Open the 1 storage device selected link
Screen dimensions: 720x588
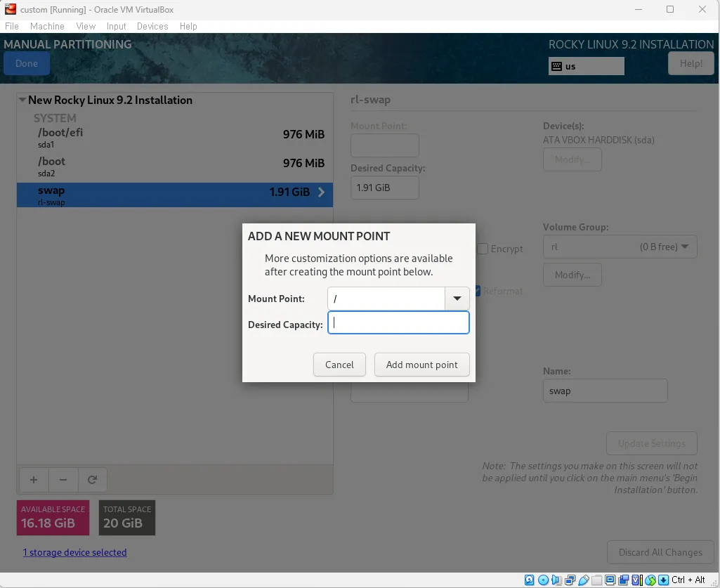(75, 552)
